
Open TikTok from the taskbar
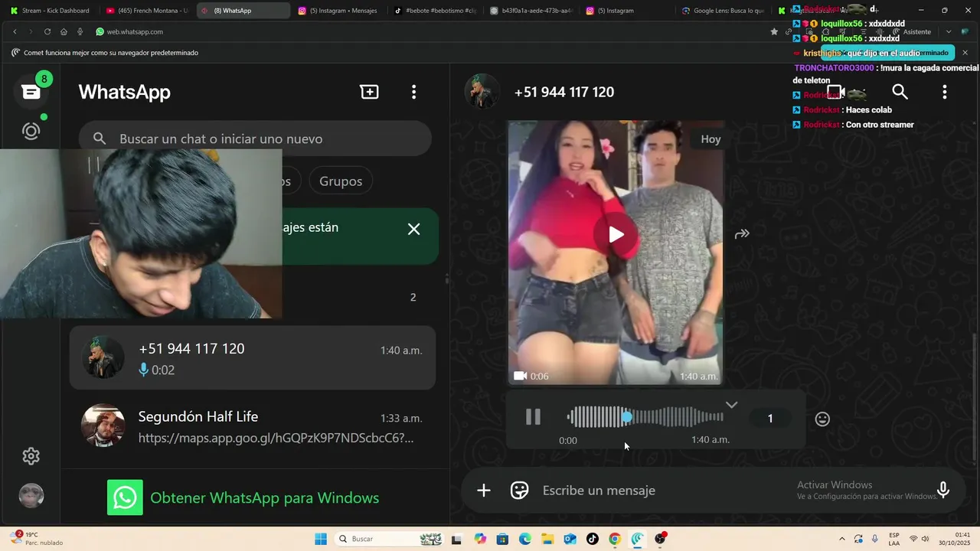click(592, 539)
